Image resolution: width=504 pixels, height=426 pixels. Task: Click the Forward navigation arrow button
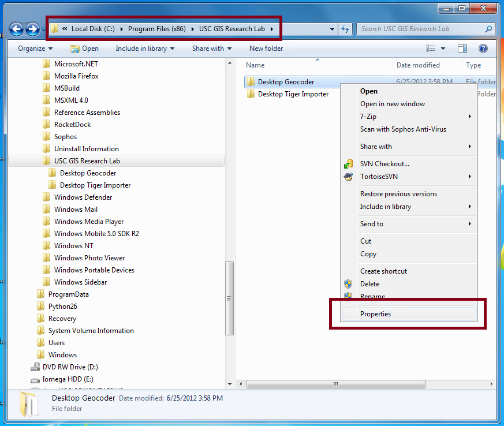(x=33, y=29)
